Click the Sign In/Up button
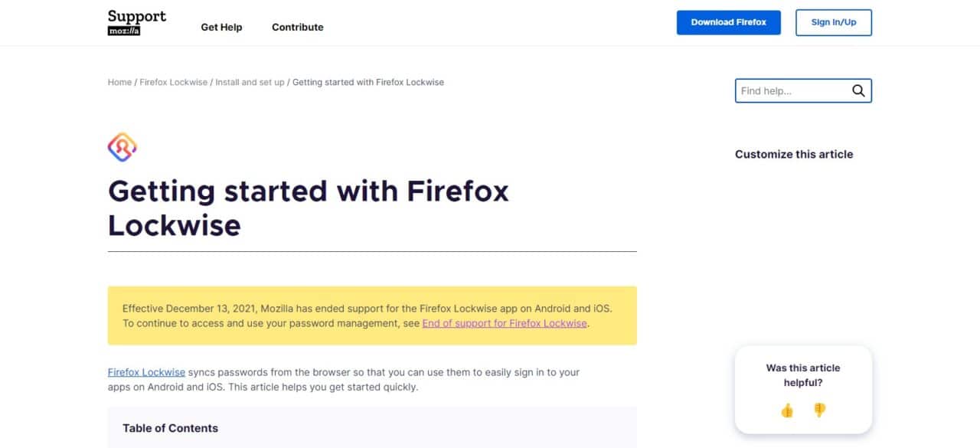 coord(834,22)
